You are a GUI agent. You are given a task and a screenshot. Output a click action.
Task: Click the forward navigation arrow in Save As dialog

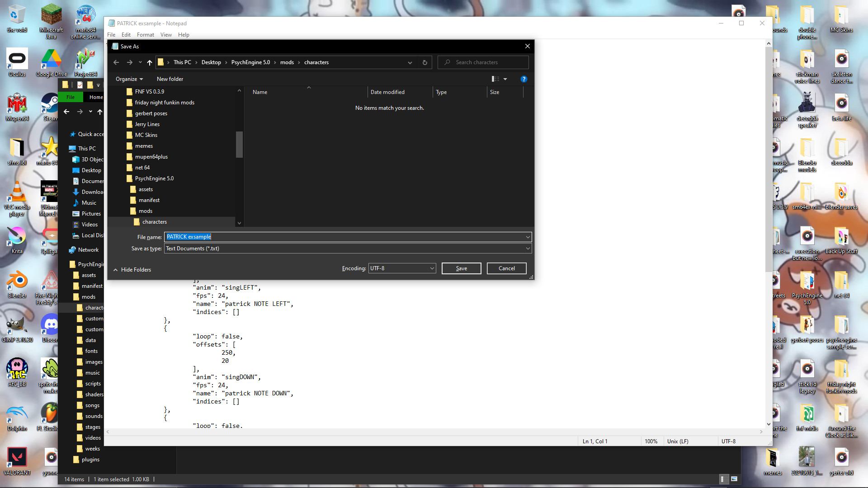(130, 62)
